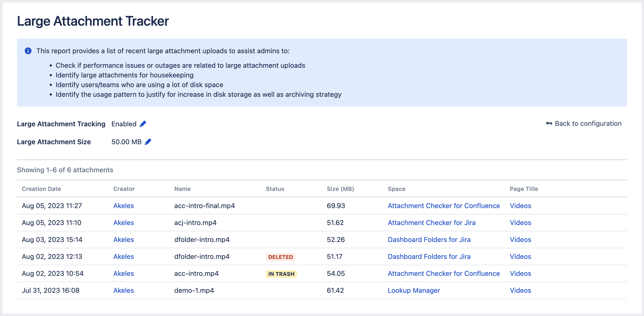Click the blue info icon in banner
Screen dimensions: 644x316
(x=28, y=51)
